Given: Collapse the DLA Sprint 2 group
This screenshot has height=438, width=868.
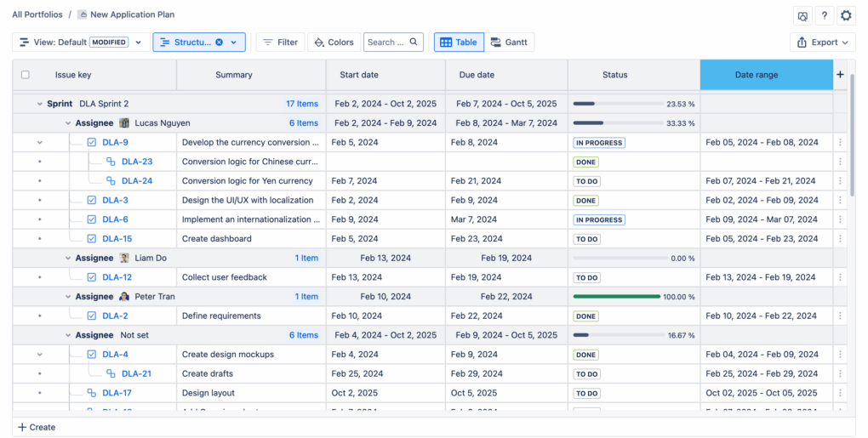Looking at the screenshot, I should click(x=40, y=104).
